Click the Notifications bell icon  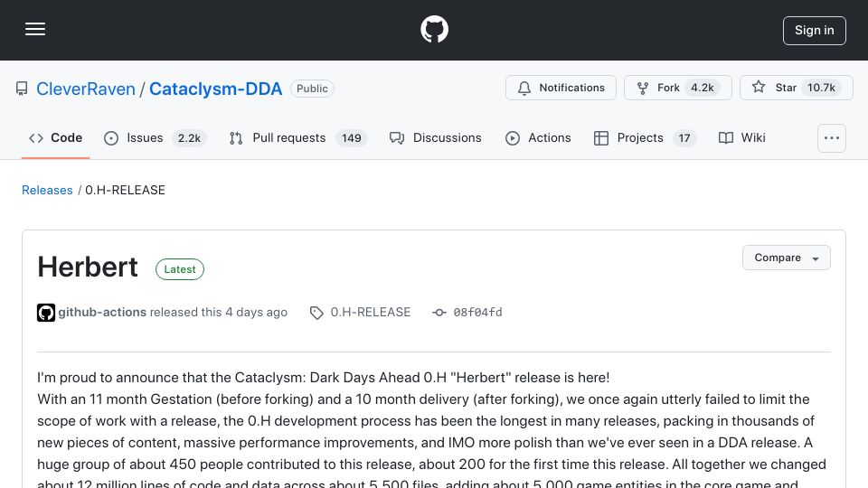click(x=524, y=88)
